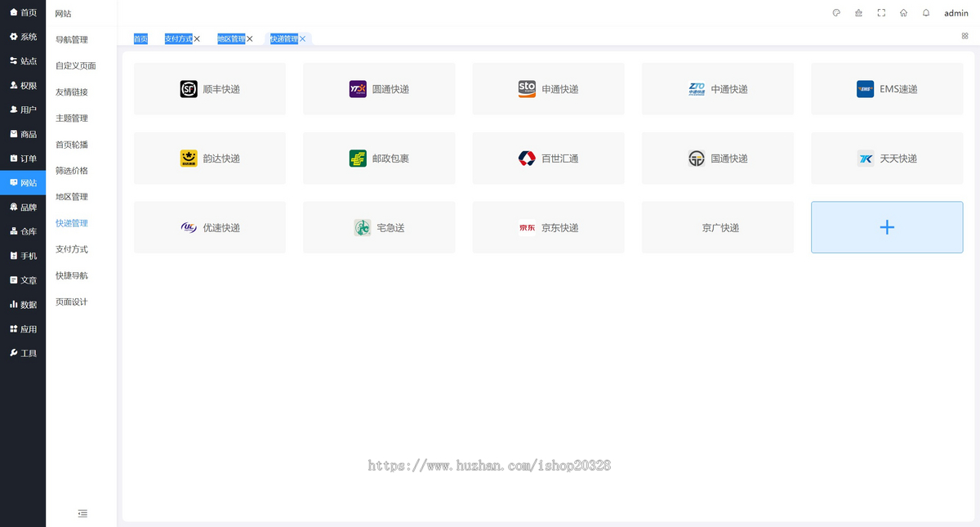The height and width of the screenshot is (527, 980).
Task: Open 应用 in dark sidebar
Action: click(x=23, y=328)
